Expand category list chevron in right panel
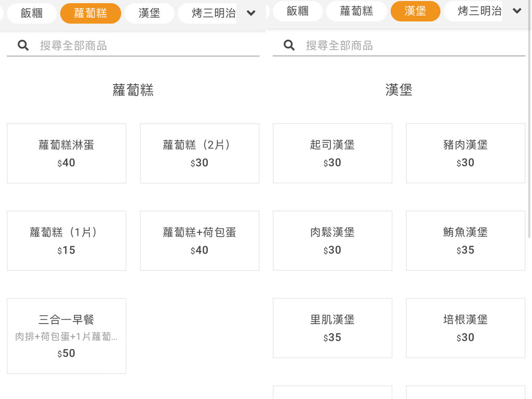 click(x=517, y=11)
